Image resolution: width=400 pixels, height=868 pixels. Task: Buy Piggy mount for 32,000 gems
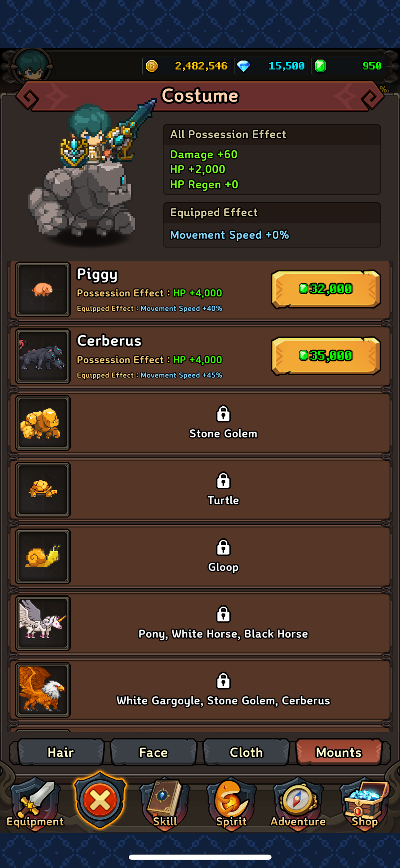tap(326, 289)
